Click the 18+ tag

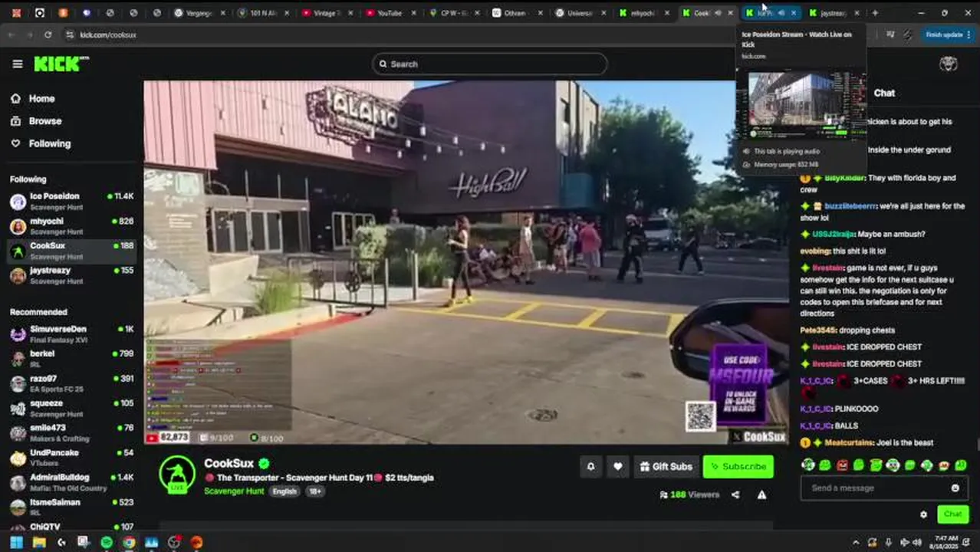[314, 491]
